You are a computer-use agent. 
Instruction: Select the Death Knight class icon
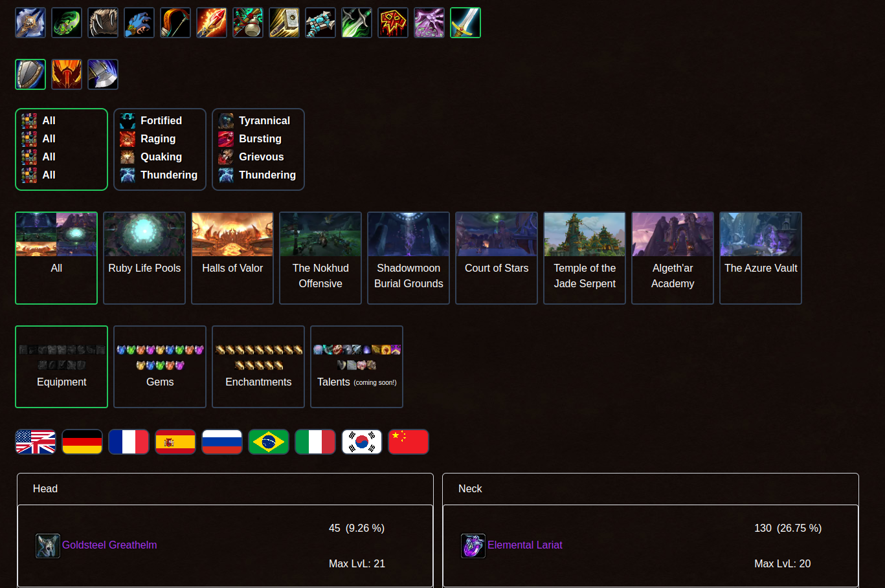pos(30,23)
